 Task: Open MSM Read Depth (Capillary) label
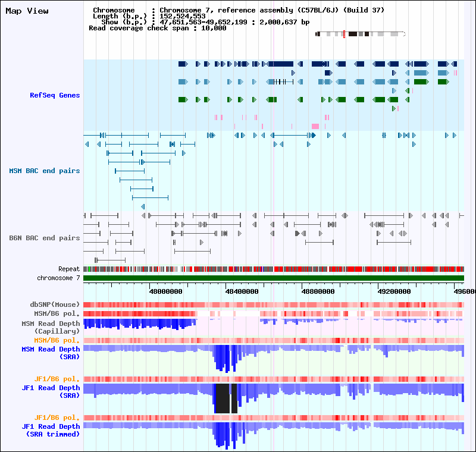(x=51, y=327)
